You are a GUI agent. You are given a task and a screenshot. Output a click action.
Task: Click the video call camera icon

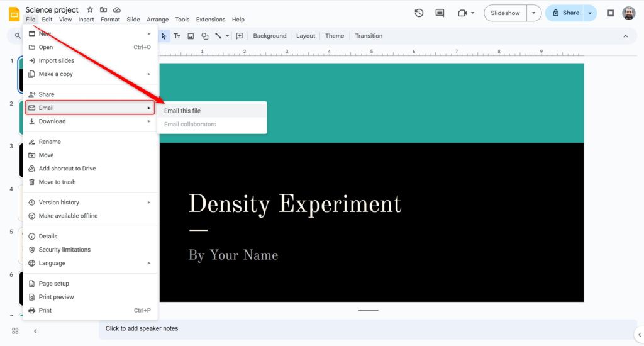click(463, 13)
